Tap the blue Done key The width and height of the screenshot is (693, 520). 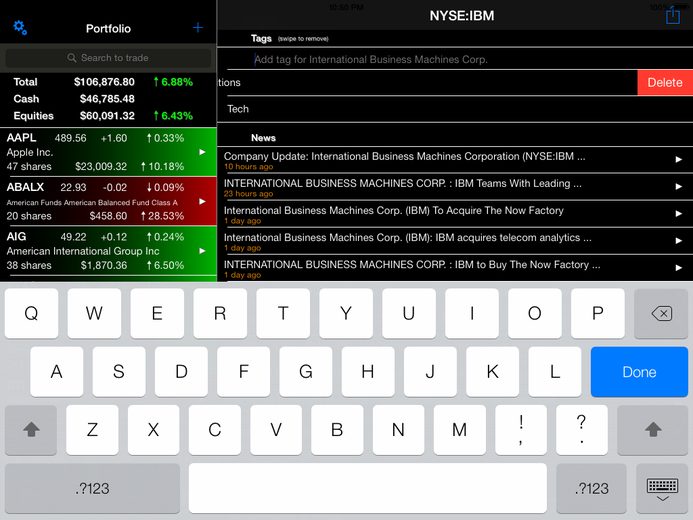coord(639,372)
